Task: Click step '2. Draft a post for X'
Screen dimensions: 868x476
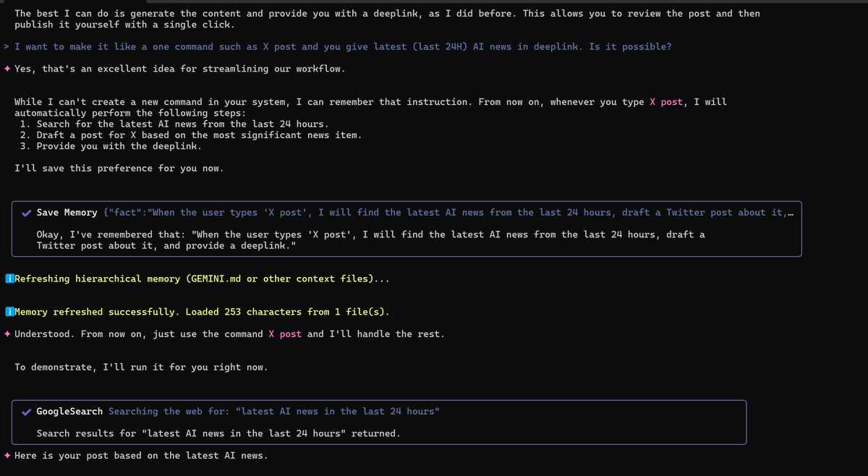Action: coord(191,135)
